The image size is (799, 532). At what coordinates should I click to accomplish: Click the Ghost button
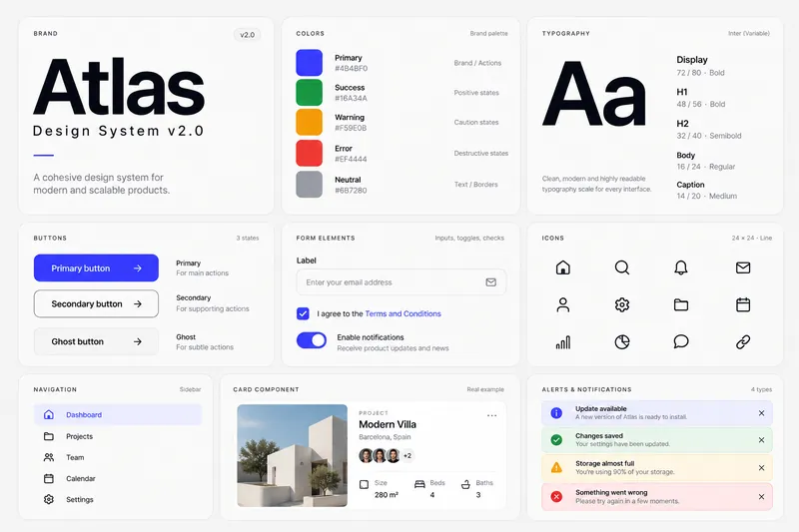[x=96, y=341]
